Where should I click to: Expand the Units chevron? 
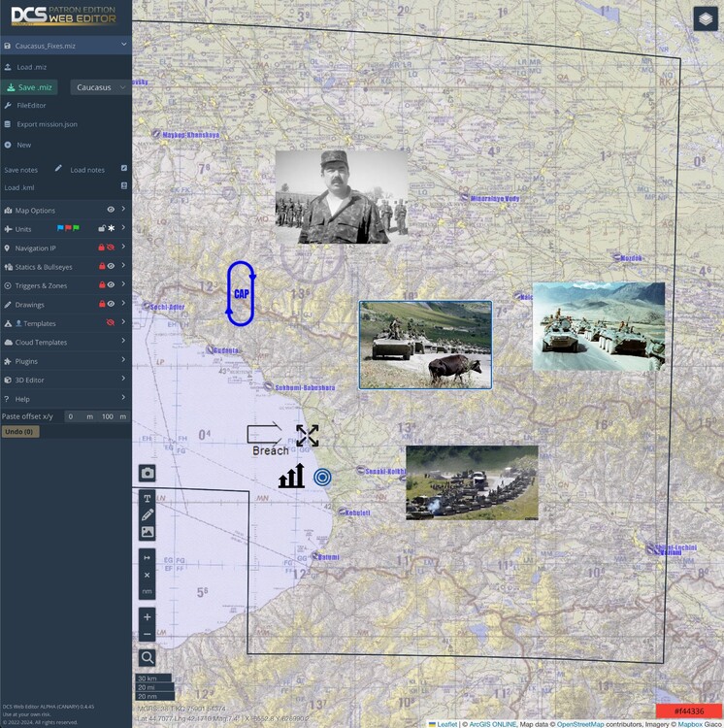point(123,227)
